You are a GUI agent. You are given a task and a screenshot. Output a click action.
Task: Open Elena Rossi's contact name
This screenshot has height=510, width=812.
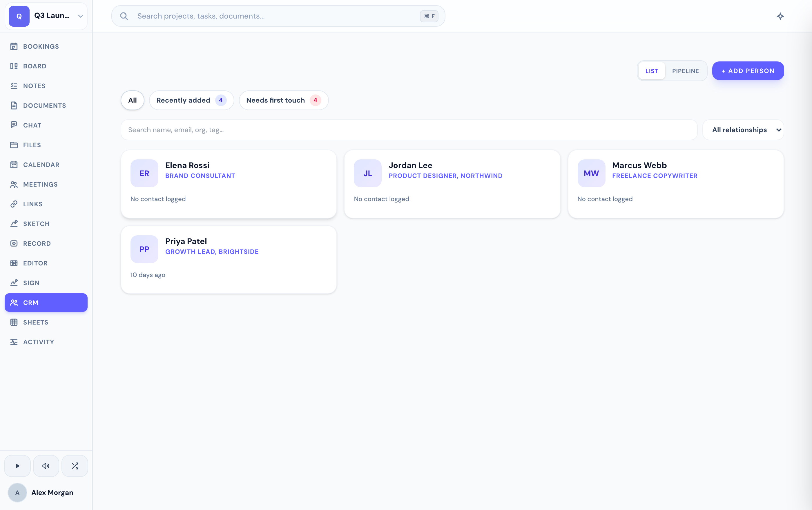[187, 165]
